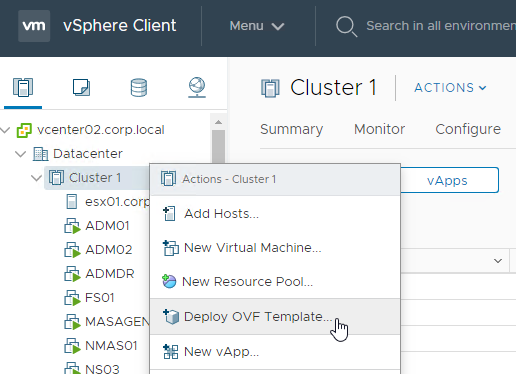The width and height of the screenshot is (516, 374).
Task: Switch to the Monitor tab
Action: [x=379, y=129]
